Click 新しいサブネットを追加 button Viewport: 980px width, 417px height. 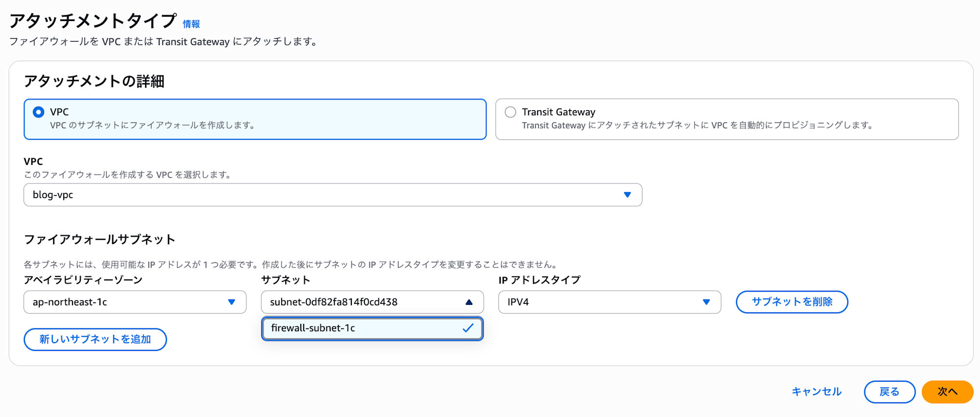coord(95,339)
